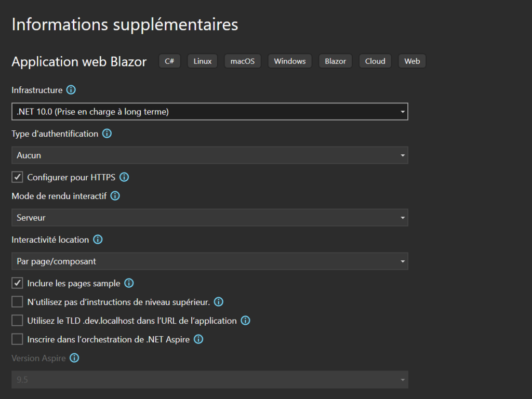The image size is (532, 399).
Task: Enable N'utilisez pas d'instructions de niveau supérieur
Action: [18, 302]
